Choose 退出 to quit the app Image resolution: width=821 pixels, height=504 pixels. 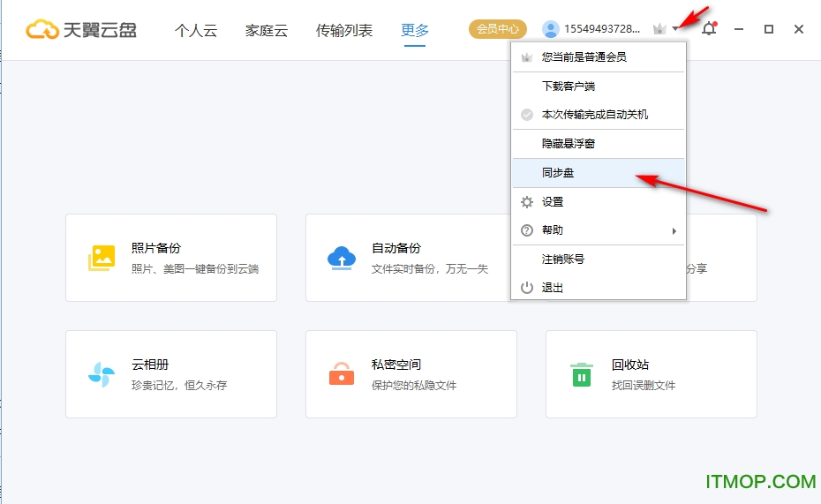coord(599,288)
